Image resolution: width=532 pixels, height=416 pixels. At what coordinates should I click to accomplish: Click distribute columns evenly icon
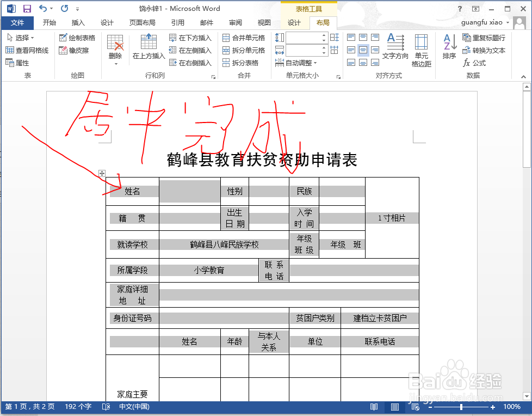click(x=335, y=50)
